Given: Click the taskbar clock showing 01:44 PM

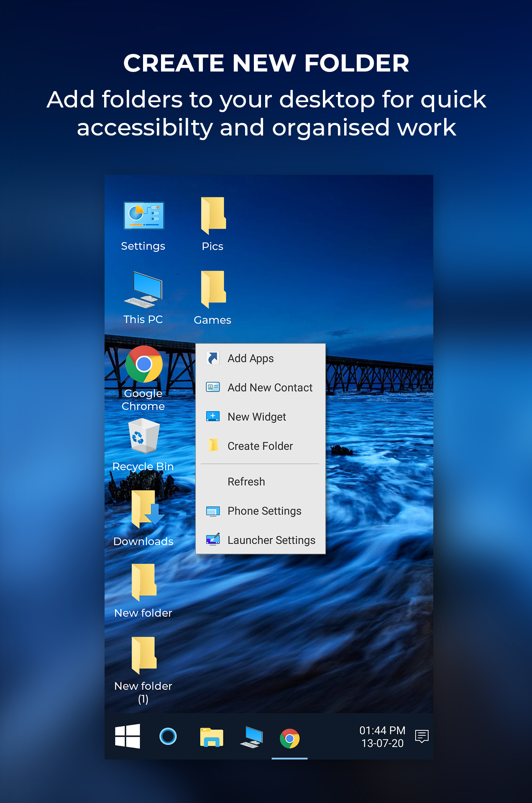Looking at the screenshot, I should click(382, 737).
